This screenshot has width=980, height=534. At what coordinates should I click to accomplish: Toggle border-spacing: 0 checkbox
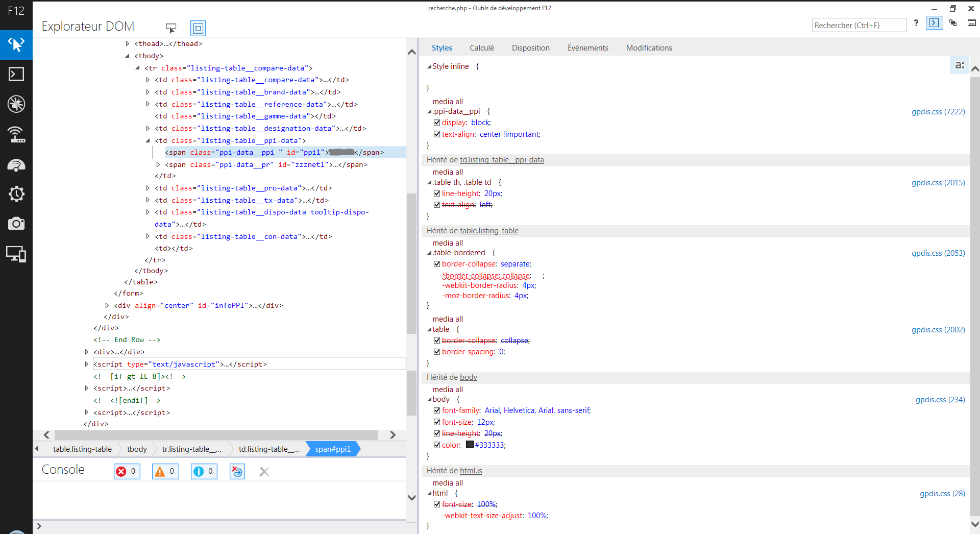437,352
